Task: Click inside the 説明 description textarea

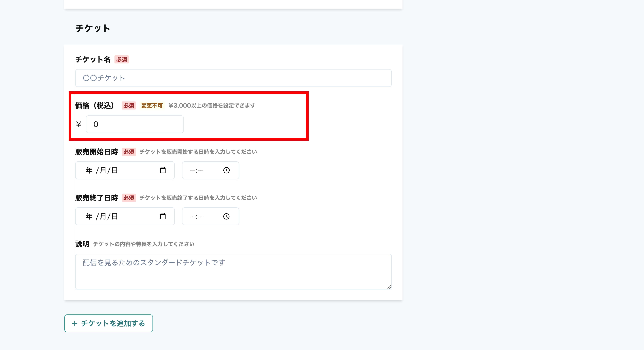Action: 233,271
